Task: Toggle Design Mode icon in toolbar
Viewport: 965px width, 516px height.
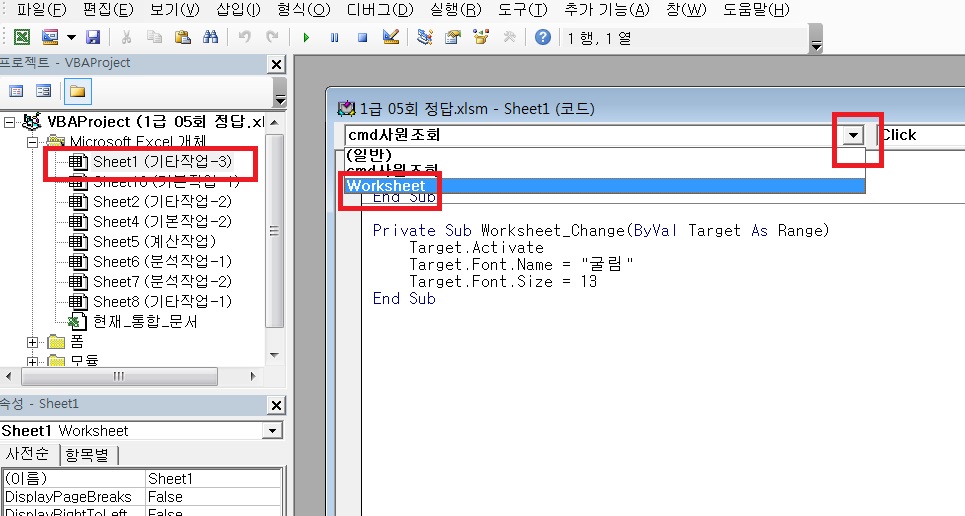Action: click(391, 37)
